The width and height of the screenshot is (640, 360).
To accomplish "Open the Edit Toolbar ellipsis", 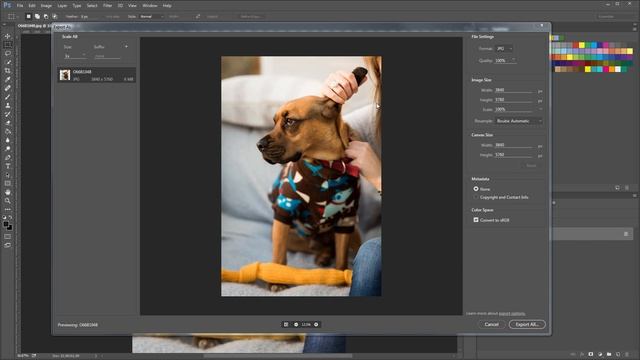I will click(x=8, y=209).
